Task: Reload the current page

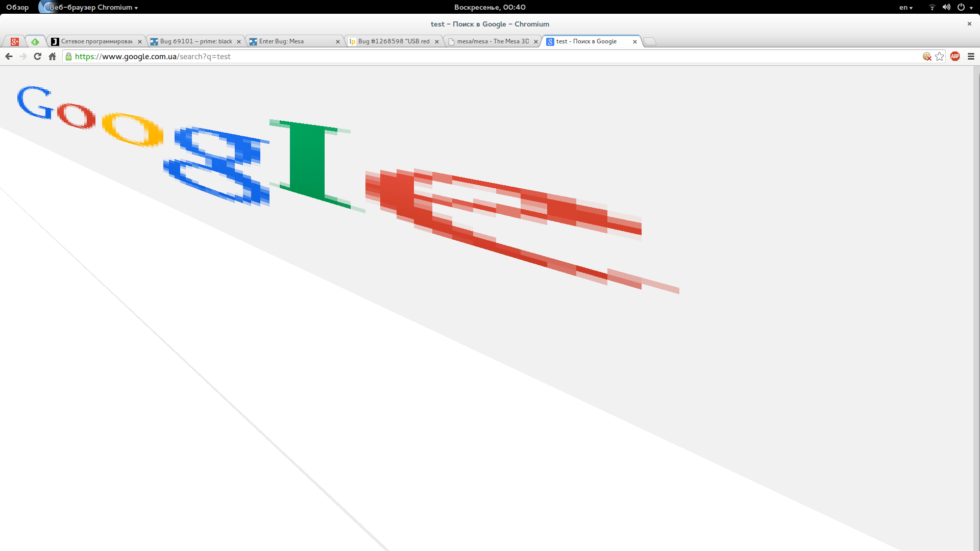Action: pos(37,57)
